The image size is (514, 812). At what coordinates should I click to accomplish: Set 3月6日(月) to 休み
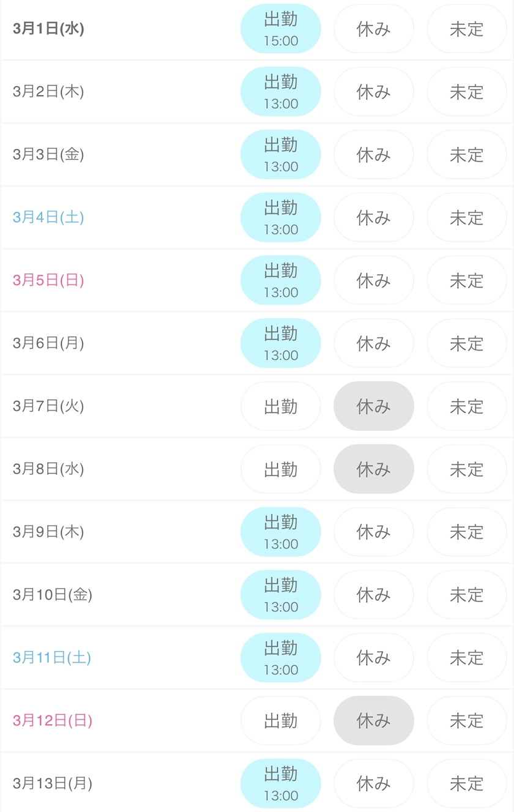(x=374, y=343)
